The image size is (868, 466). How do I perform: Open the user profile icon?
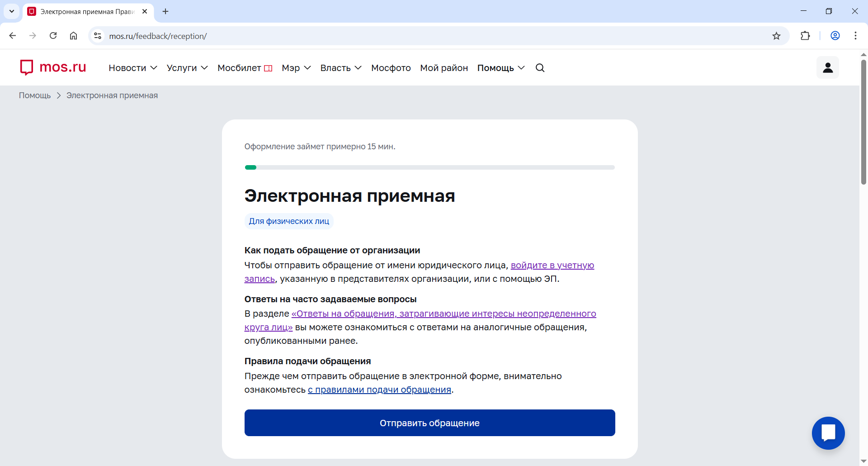(x=827, y=68)
